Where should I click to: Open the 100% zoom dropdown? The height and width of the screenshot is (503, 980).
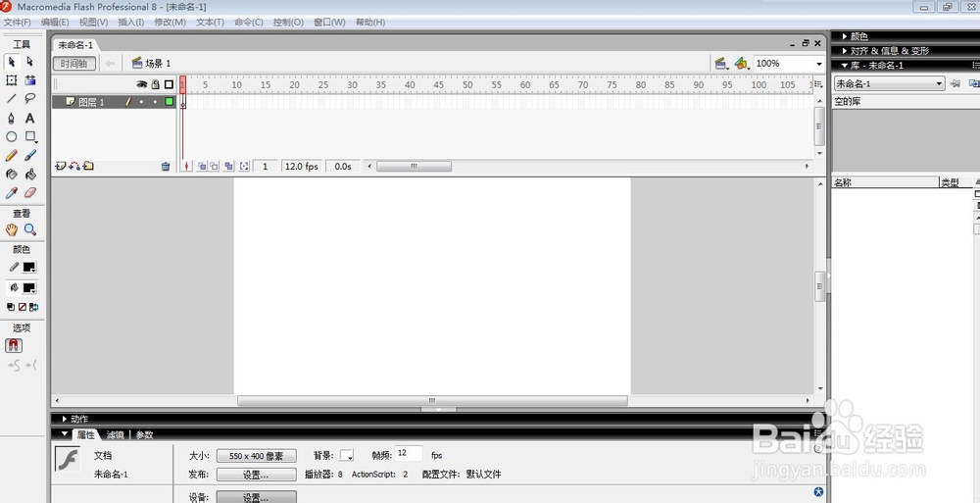tap(818, 64)
